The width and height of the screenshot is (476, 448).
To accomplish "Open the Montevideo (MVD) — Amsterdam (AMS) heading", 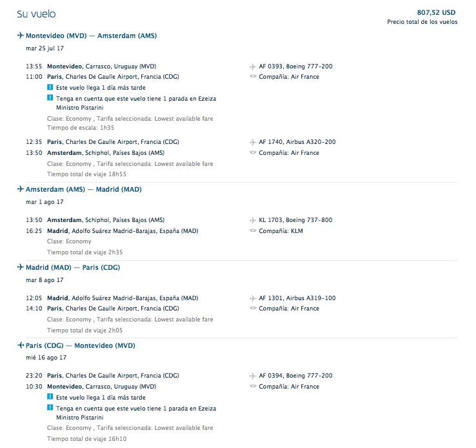I will [x=91, y=36].
